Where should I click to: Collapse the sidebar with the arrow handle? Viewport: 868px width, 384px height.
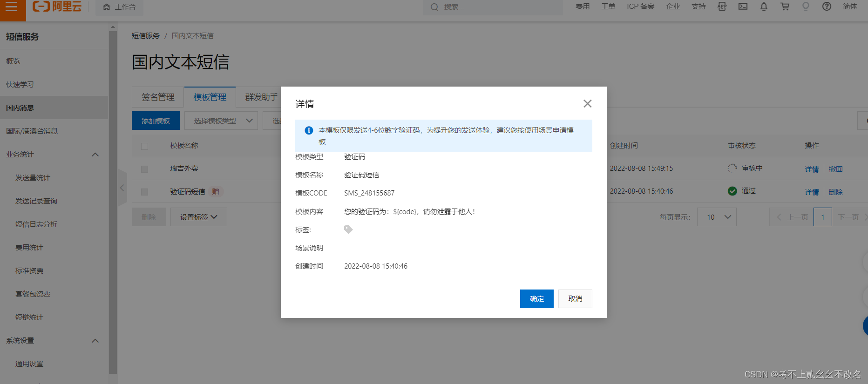tap(122, 188)
